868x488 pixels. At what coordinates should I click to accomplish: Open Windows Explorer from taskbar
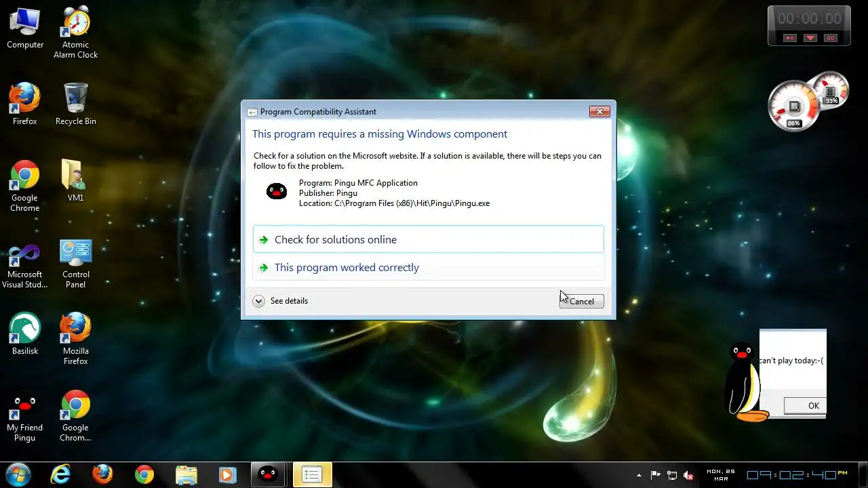point(186,474)
